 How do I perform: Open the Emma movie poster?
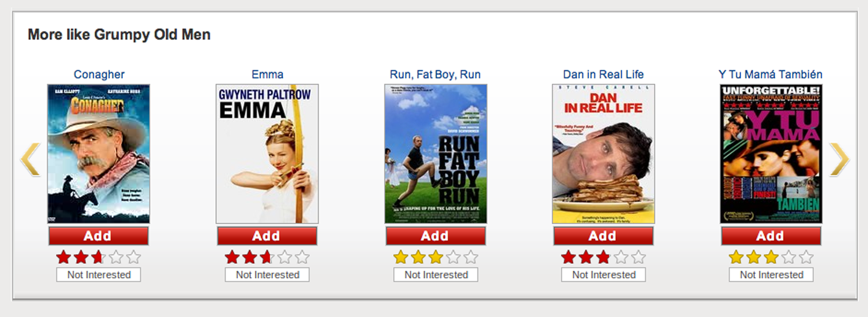point(267,154)
